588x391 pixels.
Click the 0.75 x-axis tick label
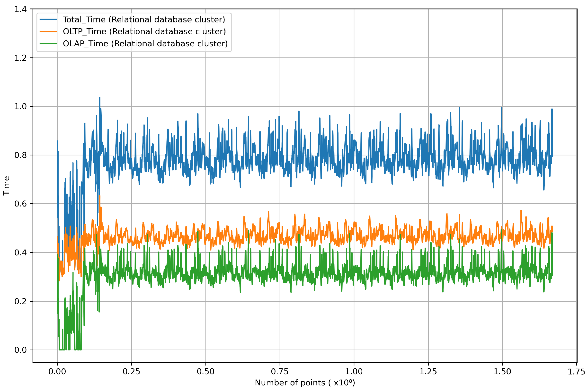point(280,372)
